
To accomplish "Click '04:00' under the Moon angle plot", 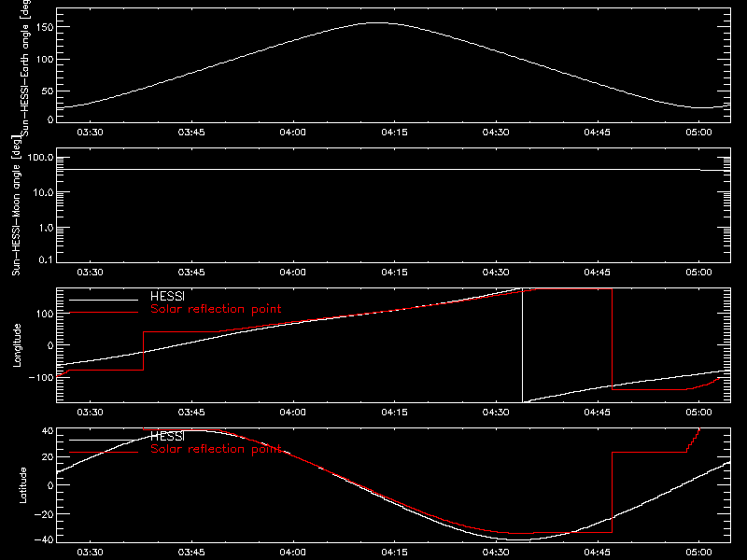I will pos(293,273).
